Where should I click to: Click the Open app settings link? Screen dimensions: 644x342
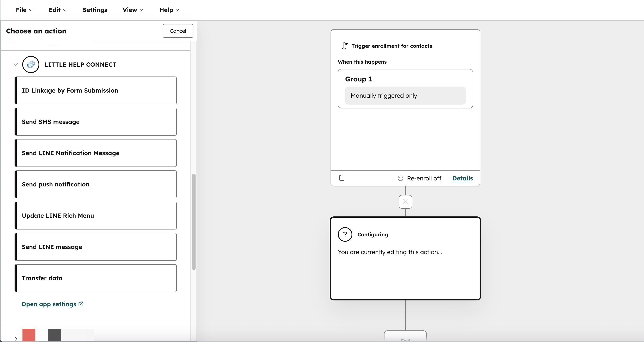(49, 304)
